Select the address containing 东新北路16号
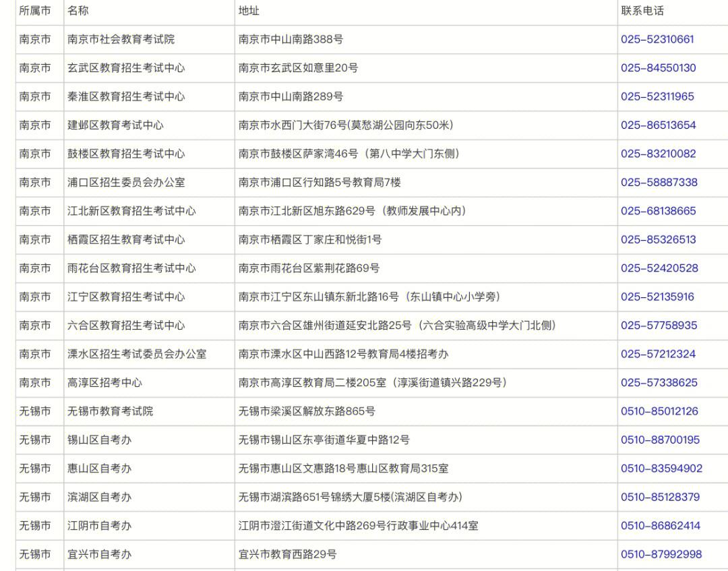The height and width of the screenshot is (571, 728). point(369,297)
